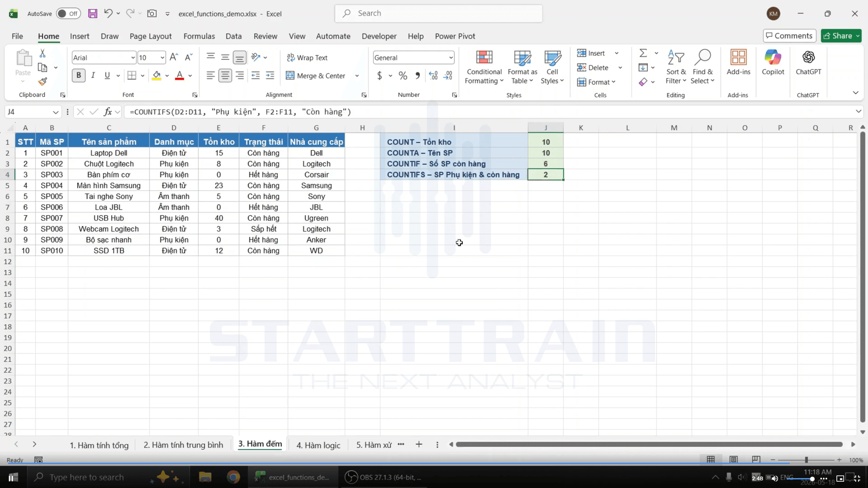Click the Save icon in title bar
868x488 pixels.
[93, 14]
